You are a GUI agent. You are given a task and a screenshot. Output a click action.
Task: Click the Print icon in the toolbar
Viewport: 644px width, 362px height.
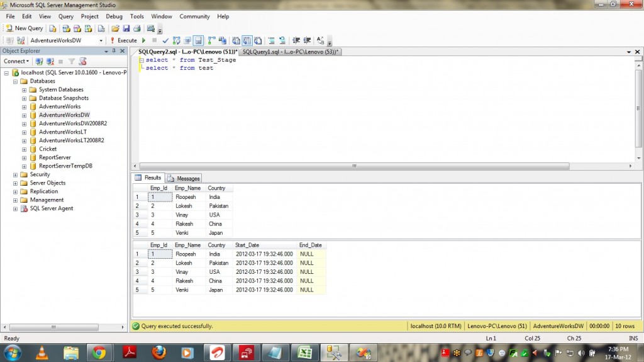[x=136, y=28]
